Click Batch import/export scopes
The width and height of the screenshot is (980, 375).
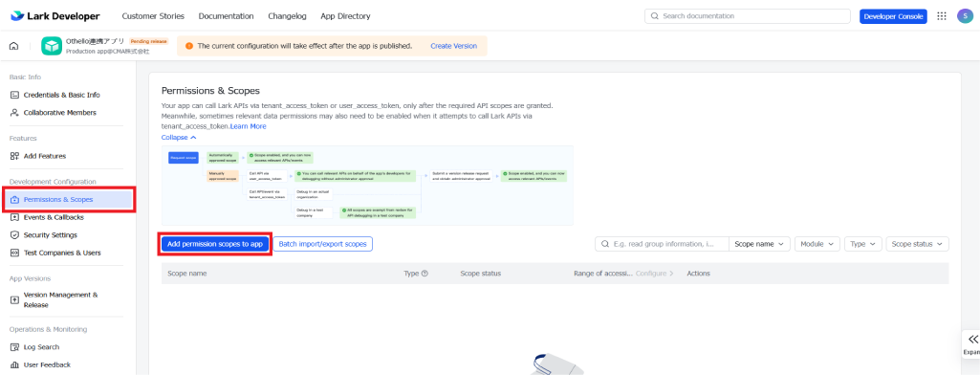point(322,244)
